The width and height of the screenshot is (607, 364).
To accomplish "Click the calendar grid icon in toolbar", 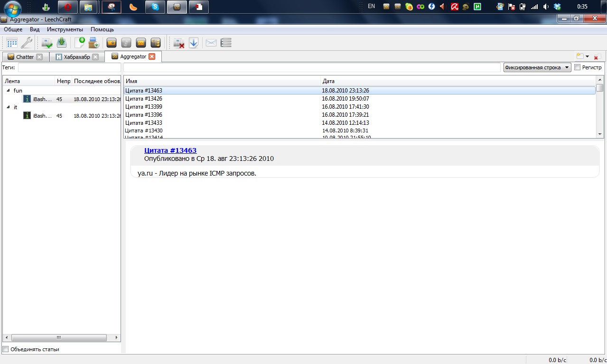I will 12,43.
